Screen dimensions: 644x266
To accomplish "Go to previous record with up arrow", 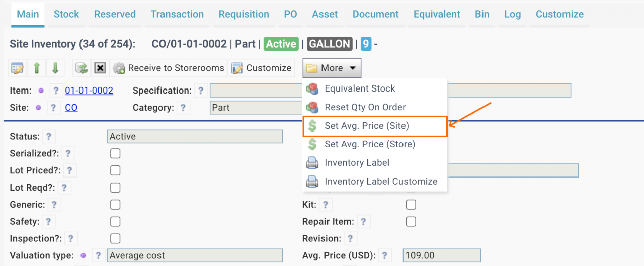I will [37, 68].
